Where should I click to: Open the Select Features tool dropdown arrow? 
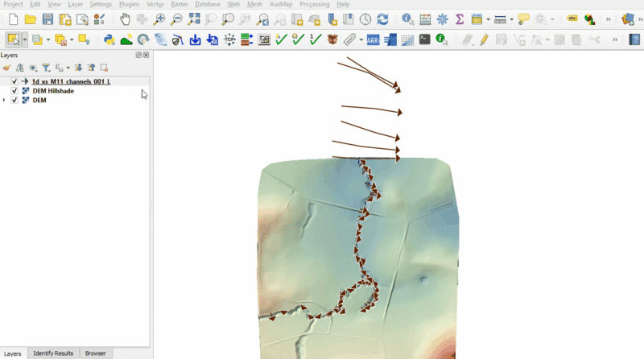(x=25, y=39)
